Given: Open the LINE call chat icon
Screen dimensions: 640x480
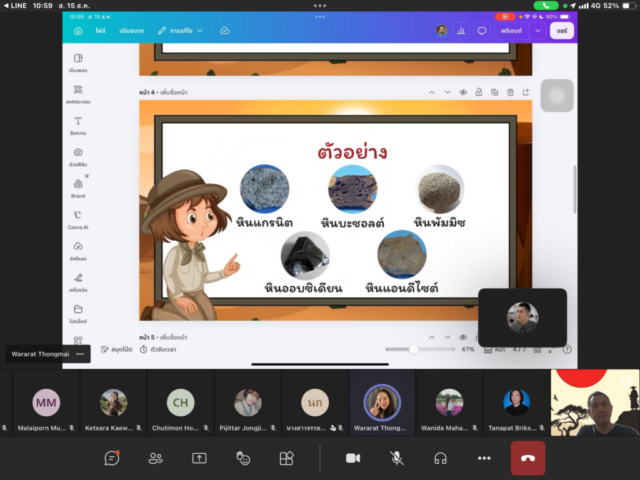Looking at the screenshot, I should tap(112, 458).
